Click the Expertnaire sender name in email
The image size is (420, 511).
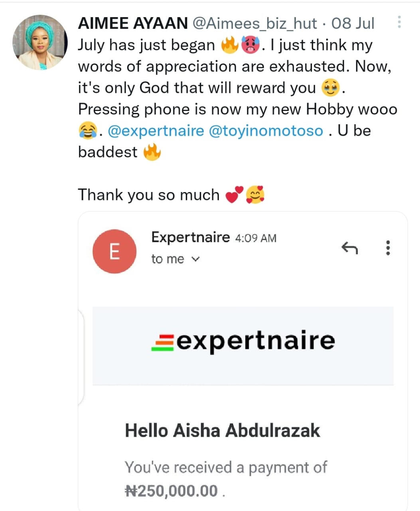[x=190, y=238]
